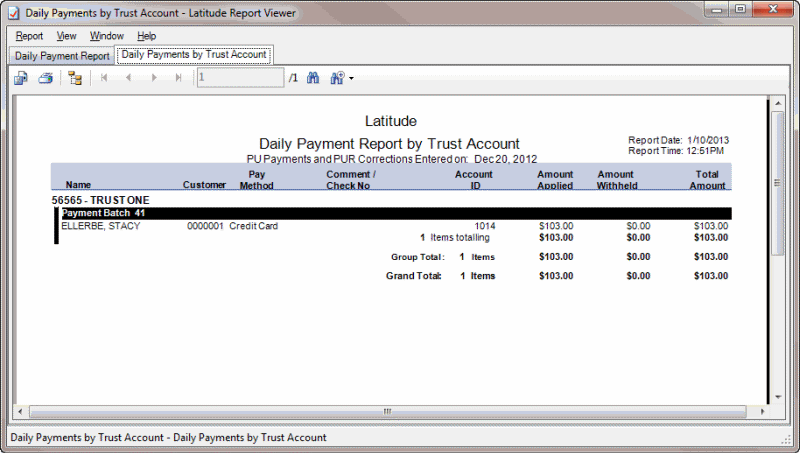Click Grand Total amount "$103.00" in Total Amount column
800x453 pixels.
(x=711, y=276)
